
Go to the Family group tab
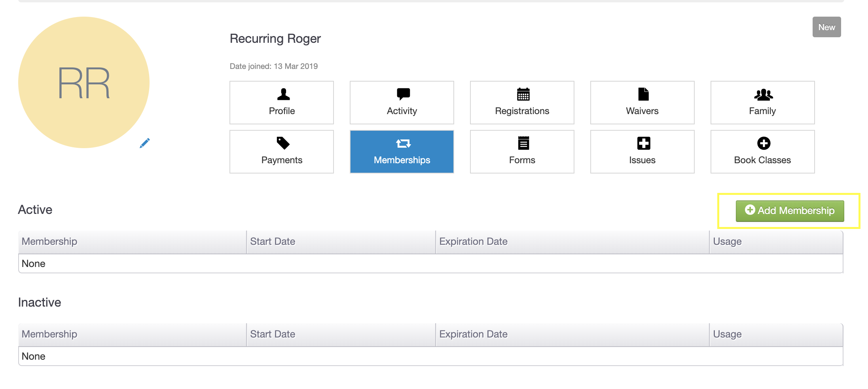762,103
